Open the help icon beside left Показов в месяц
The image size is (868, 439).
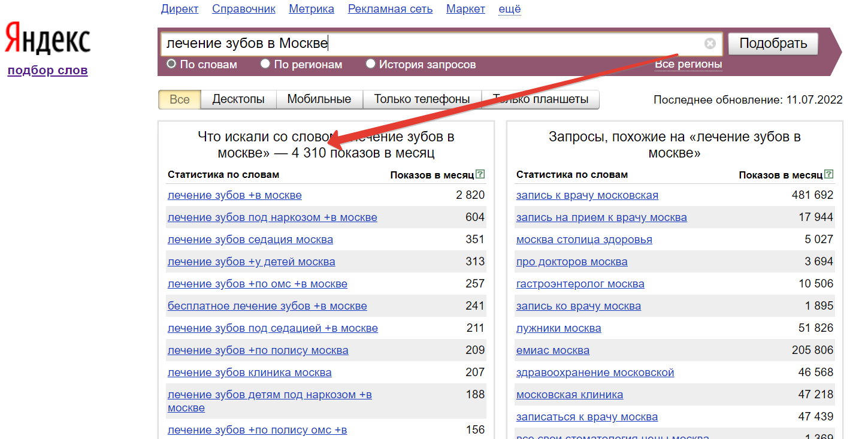pyautogui.click(x=480, y=174)
